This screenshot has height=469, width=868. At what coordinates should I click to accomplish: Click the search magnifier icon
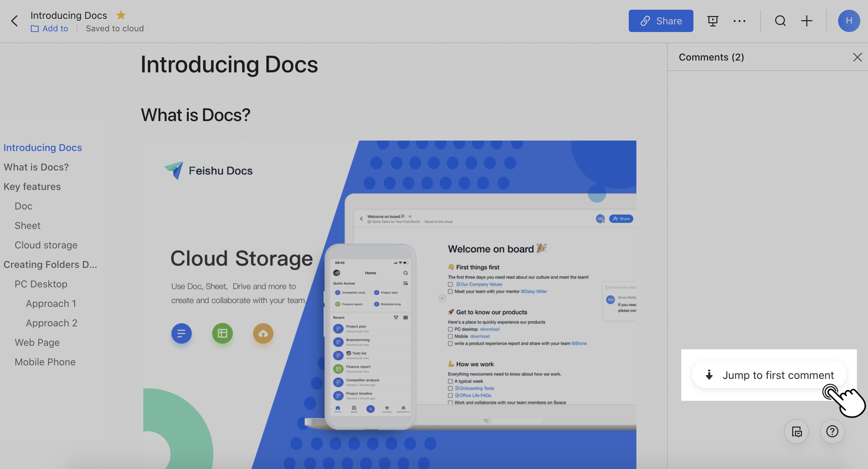click(780, 21)
